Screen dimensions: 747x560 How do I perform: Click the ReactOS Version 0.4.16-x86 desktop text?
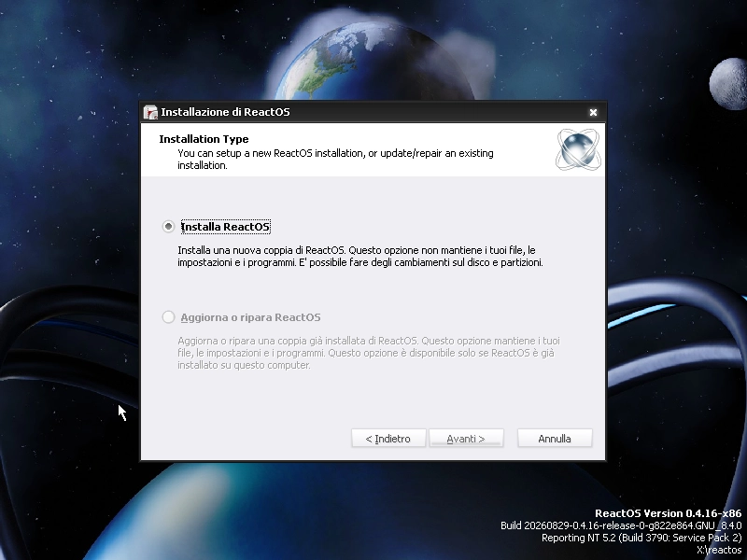click(x=668, y=513)
